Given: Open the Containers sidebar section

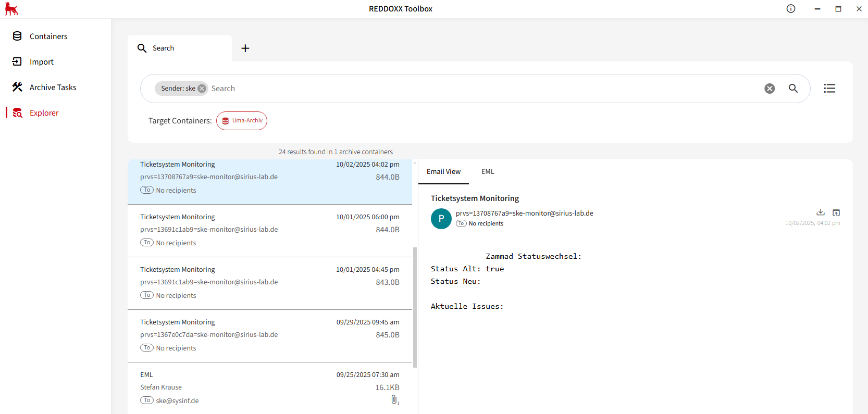Looking at the screenshot, I should 48,36.
